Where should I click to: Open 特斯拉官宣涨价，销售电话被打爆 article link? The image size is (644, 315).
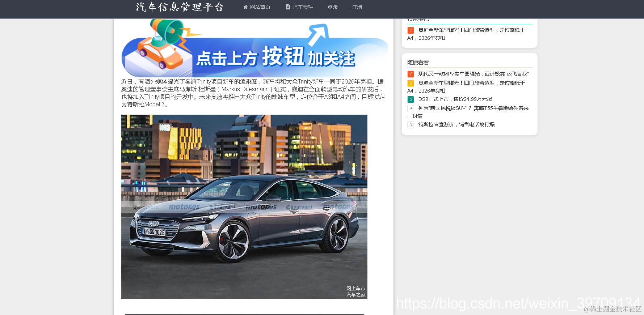pos(456,124)
